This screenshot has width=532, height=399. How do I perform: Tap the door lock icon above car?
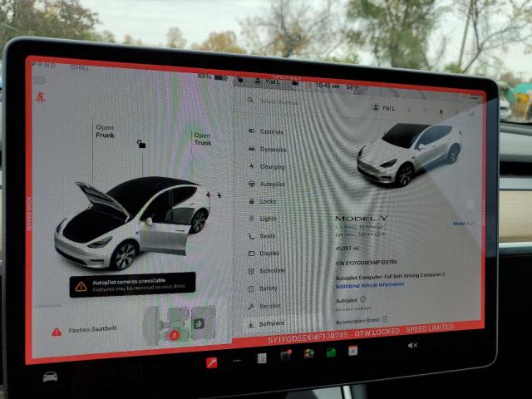tap(142, 145)
